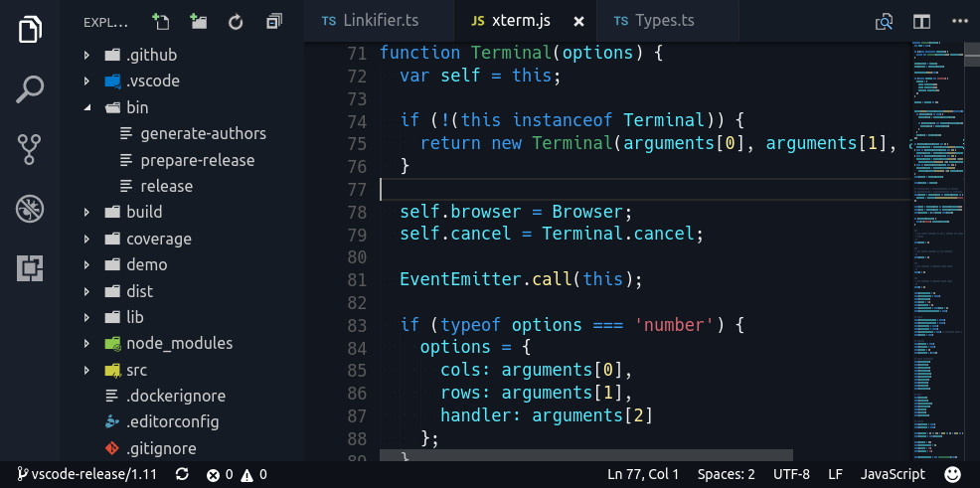Expand the src folder
980x488 pixels.
click(x=87, y=370)
